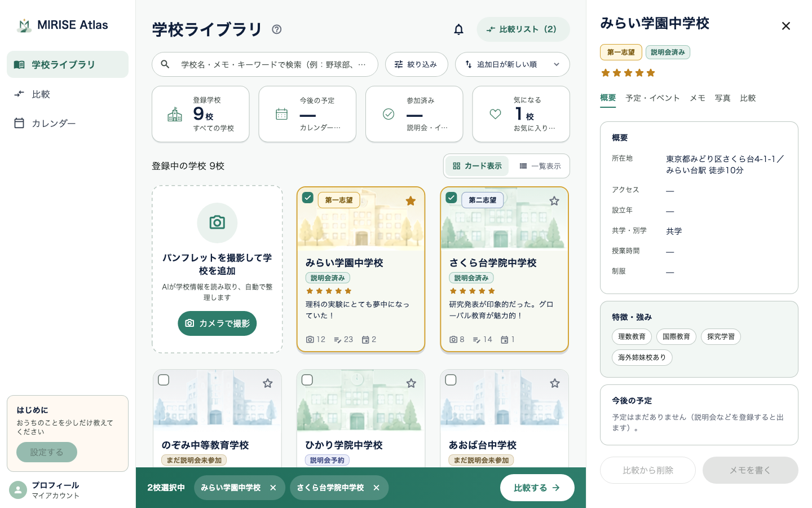812x508 pixels.
Task: Click the photo count icon on みらい学園中学校 card
Action: pyautogui.click(x=310, y=340)
